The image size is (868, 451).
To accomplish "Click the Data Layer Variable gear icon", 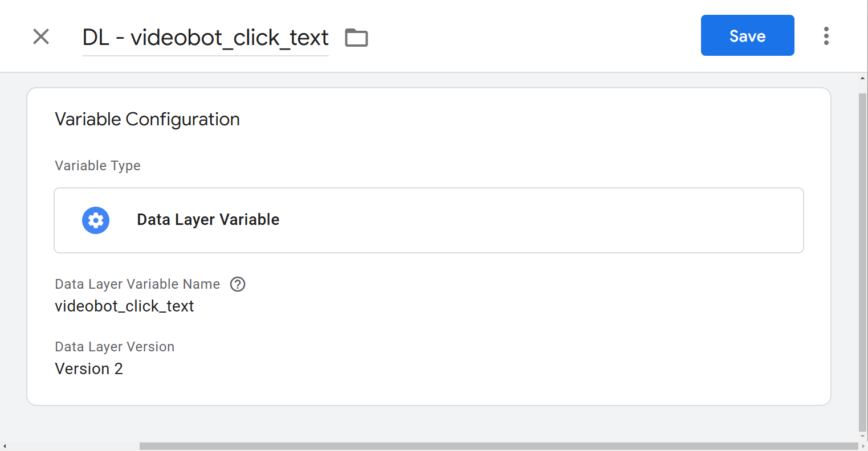I will pos(95,220).
